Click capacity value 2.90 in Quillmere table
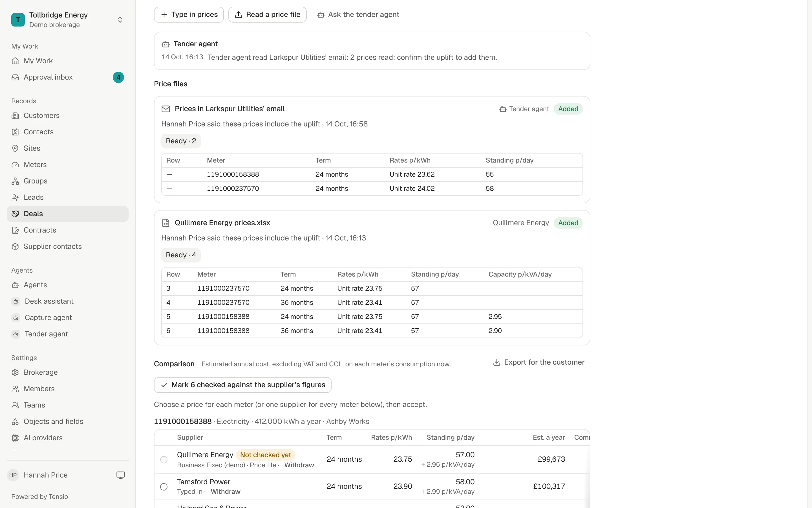 tap(495, 330)
